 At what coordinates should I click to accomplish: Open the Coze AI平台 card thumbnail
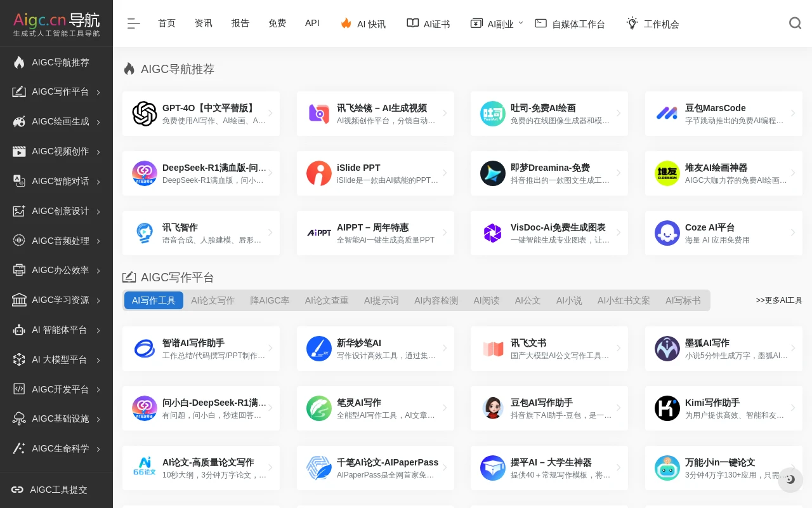coord(667,233)
